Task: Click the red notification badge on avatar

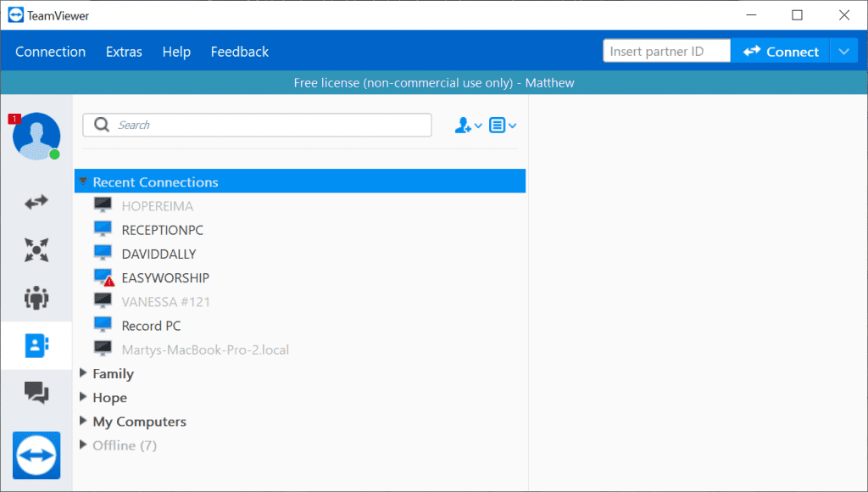Action: [14, 119]
